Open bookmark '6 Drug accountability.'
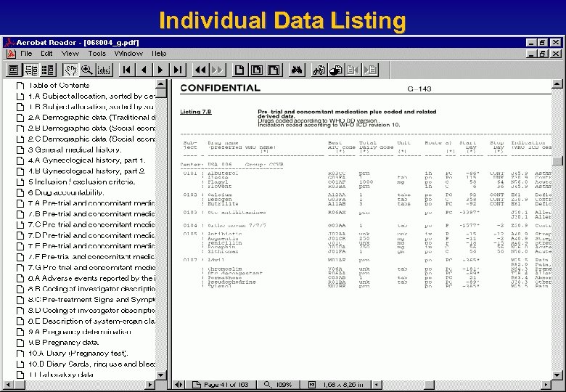Image resolution: width=566 pixels, height=392 pixels. [x=66, y=193]
